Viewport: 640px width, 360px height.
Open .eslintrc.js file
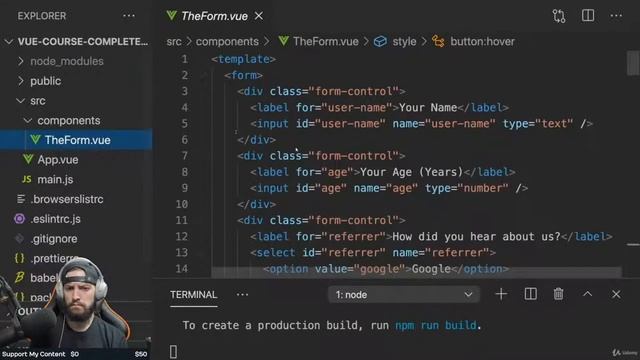(x=56, y=219)
